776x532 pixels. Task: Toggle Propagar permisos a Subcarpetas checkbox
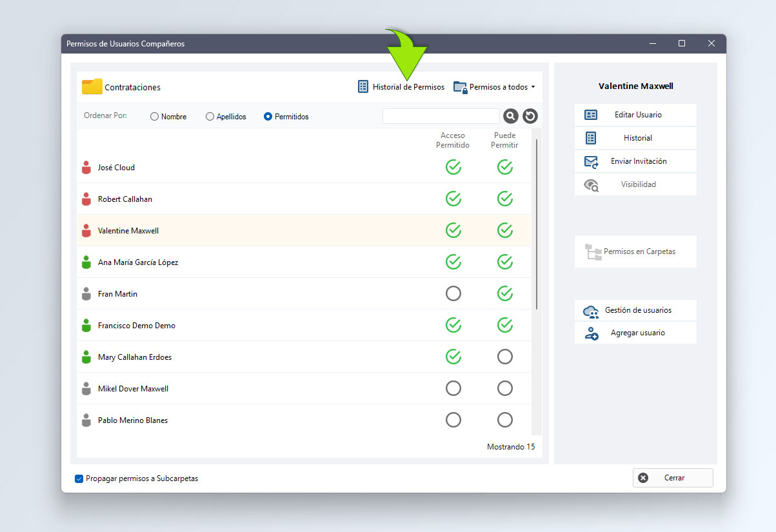(x=79, y=478)
